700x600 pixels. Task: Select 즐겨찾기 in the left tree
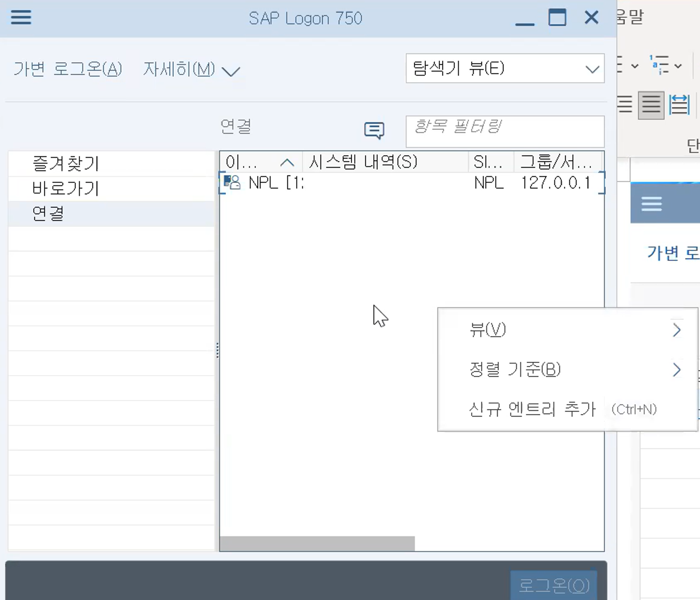(111, 164)
